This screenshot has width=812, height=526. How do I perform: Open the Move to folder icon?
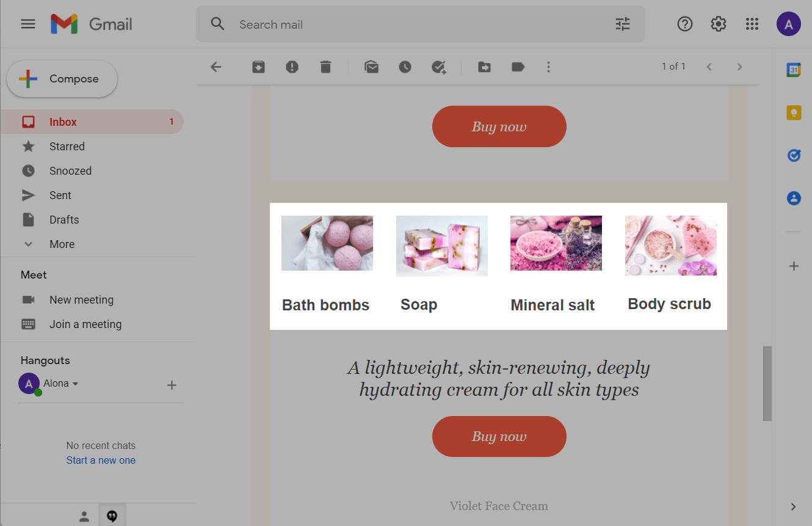pos(484,67)
